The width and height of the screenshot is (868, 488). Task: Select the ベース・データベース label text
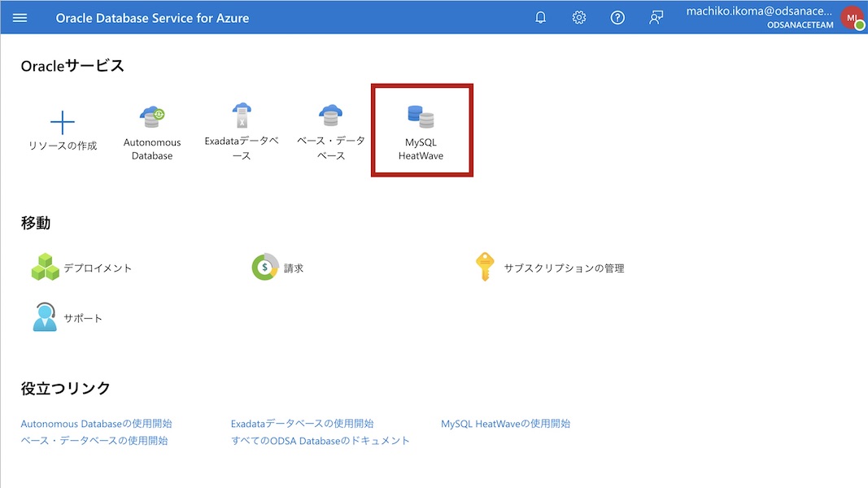(x=330, y=148)
